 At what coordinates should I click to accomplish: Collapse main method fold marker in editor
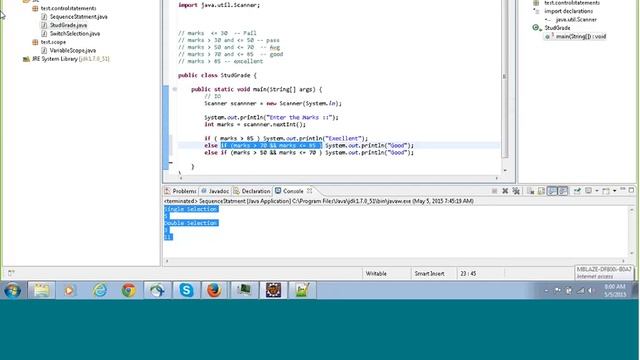tap(175, 89)
